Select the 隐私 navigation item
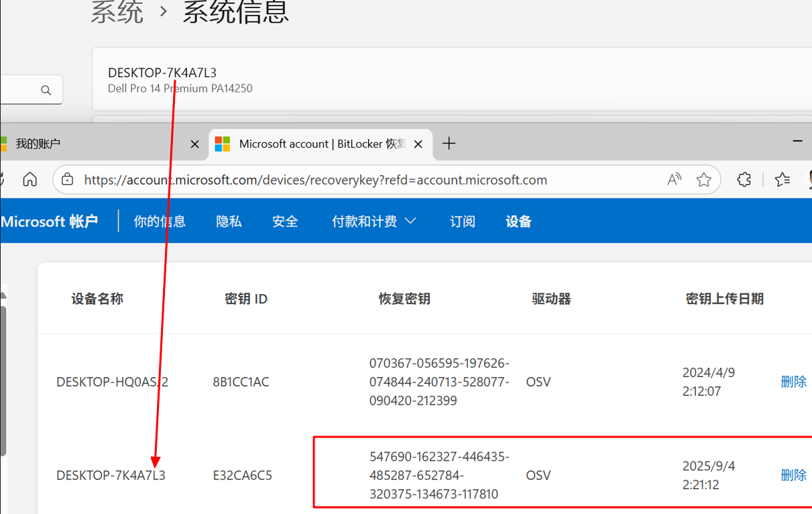Screen dimensions: 812x514 [229, 221]
